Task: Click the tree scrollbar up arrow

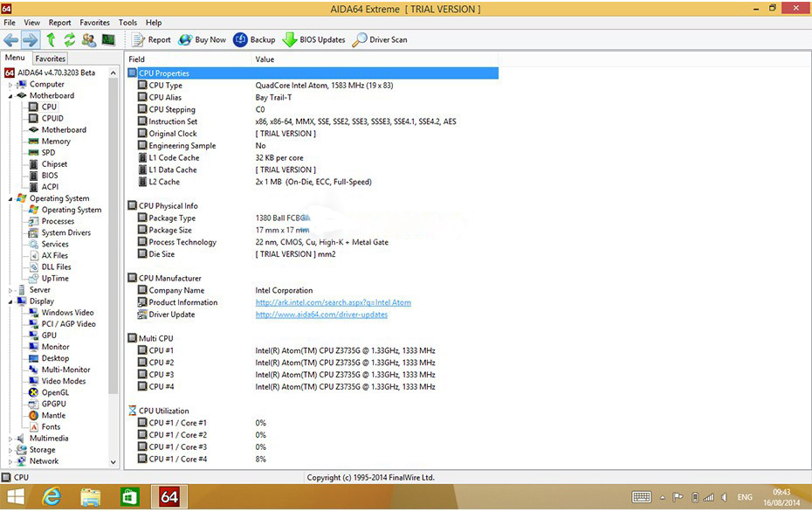Action: (114, 73)
